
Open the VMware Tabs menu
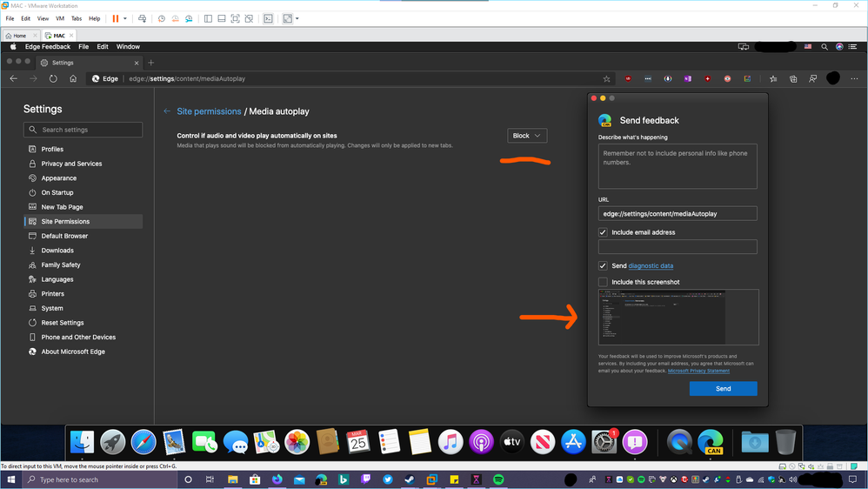click(x=77, y=18)
